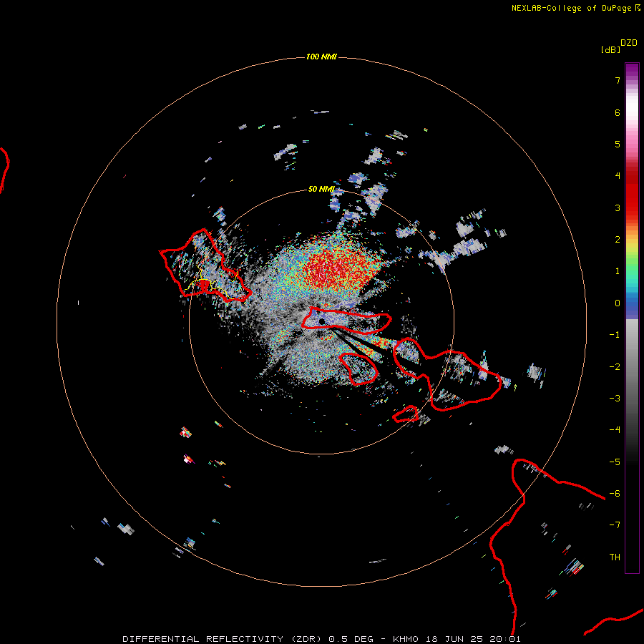Click the 100 NMI range ring label
Screen dimensions: 644x644
[x=321, y=57]
